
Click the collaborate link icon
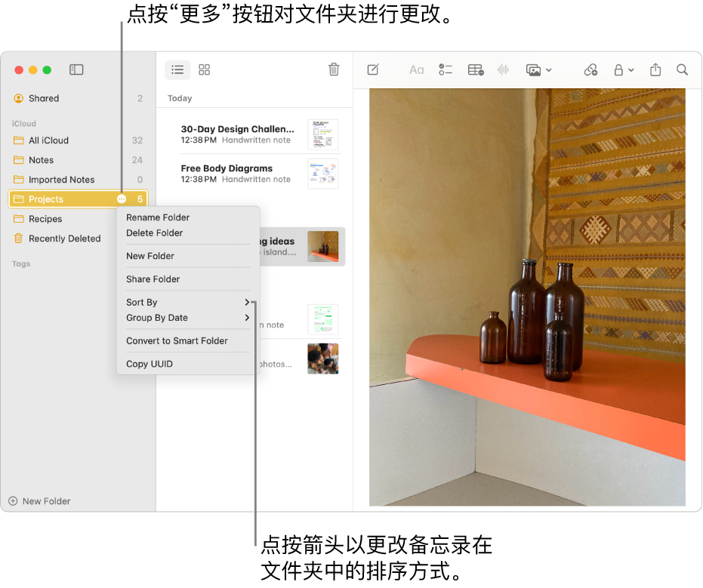(x=590, y=69)
